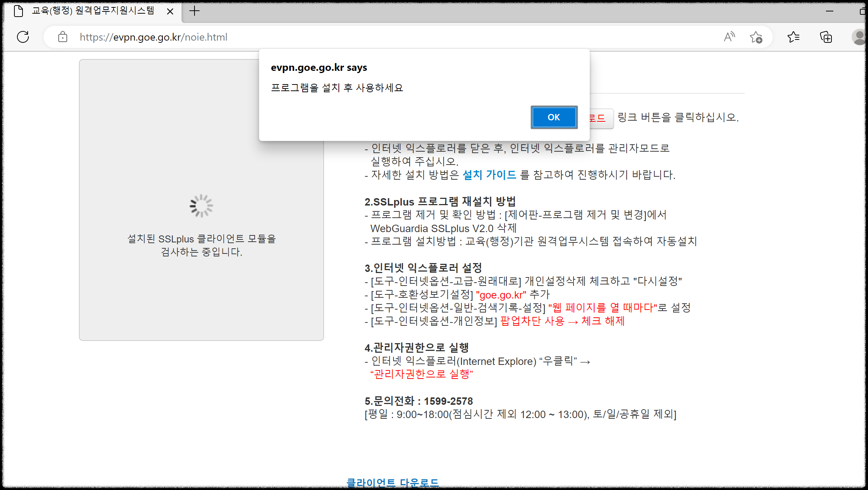868x490 pixels.
Task: Open the Collections icon
Action: pos(826,37)
